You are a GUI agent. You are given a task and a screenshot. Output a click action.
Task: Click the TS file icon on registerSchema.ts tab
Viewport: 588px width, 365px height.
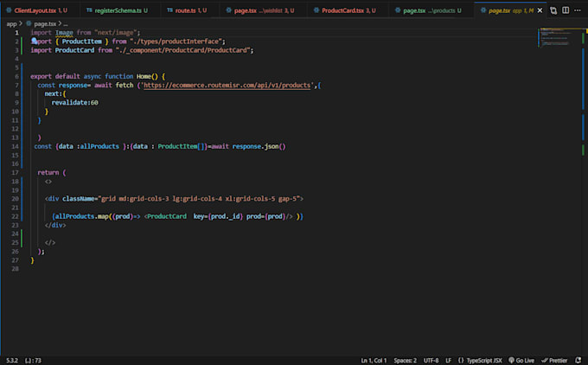tap(89, 10)
